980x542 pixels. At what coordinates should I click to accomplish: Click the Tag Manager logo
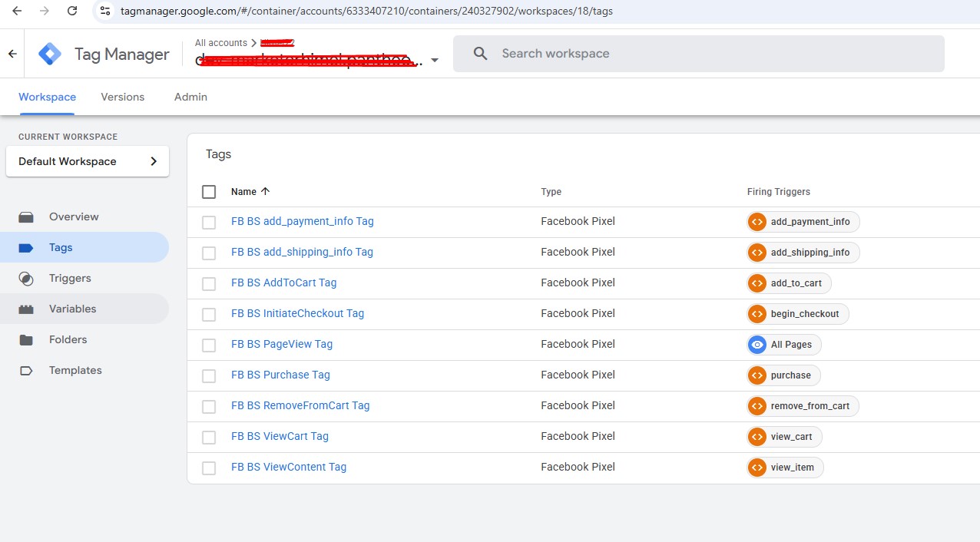click(50, 54)
